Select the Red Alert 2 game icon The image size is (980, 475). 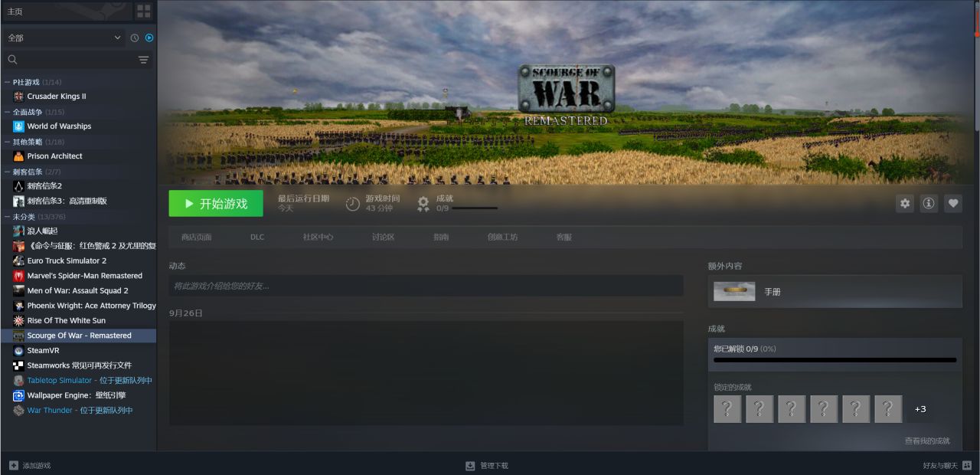point(19,246)
